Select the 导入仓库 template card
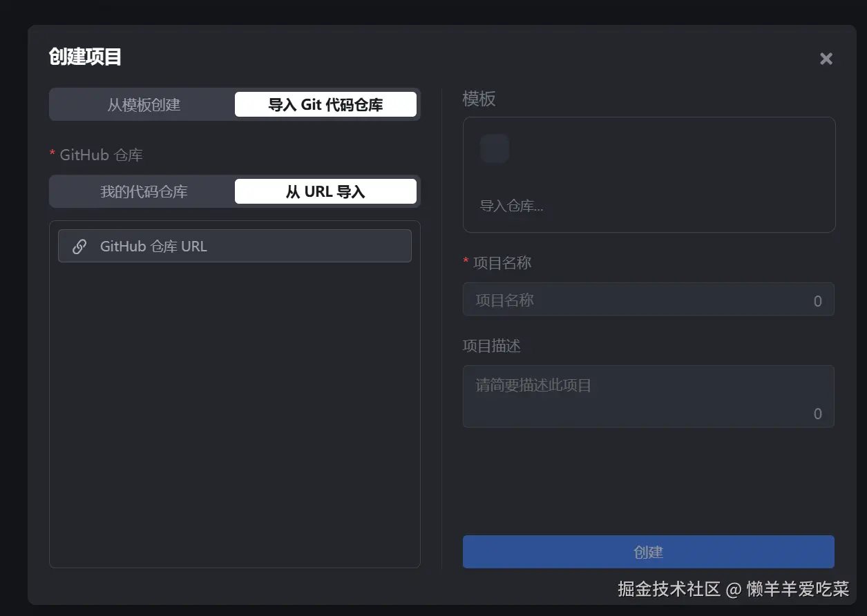 [x=648, y=175]
